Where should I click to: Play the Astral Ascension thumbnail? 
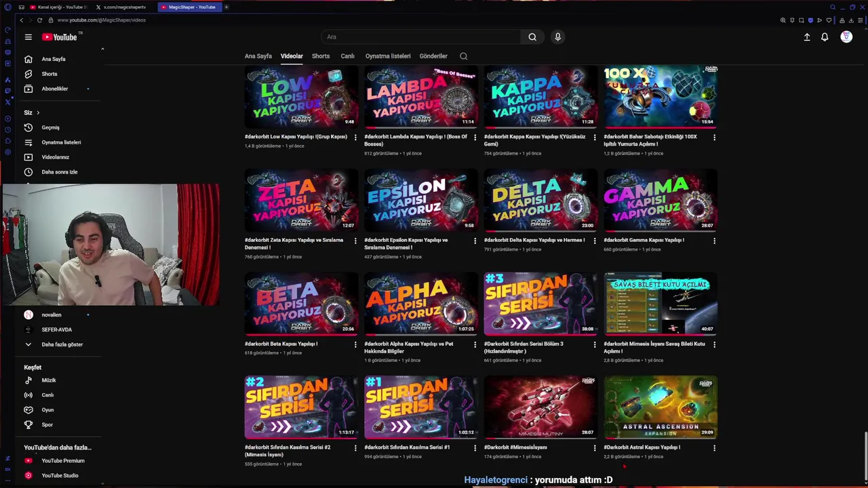coord(660,407)
